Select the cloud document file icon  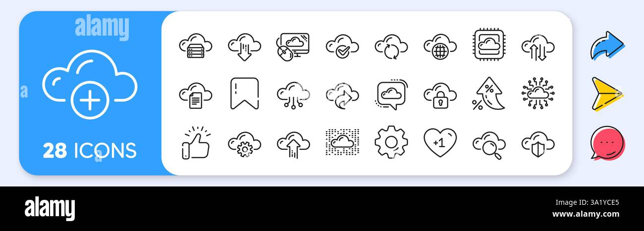click(196, 94)
